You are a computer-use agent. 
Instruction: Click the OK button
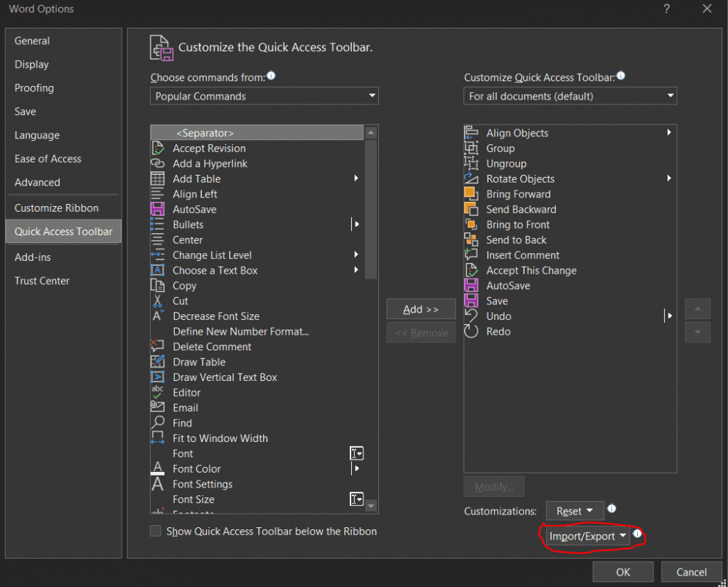pyautogui.click(x=623, y=572)
